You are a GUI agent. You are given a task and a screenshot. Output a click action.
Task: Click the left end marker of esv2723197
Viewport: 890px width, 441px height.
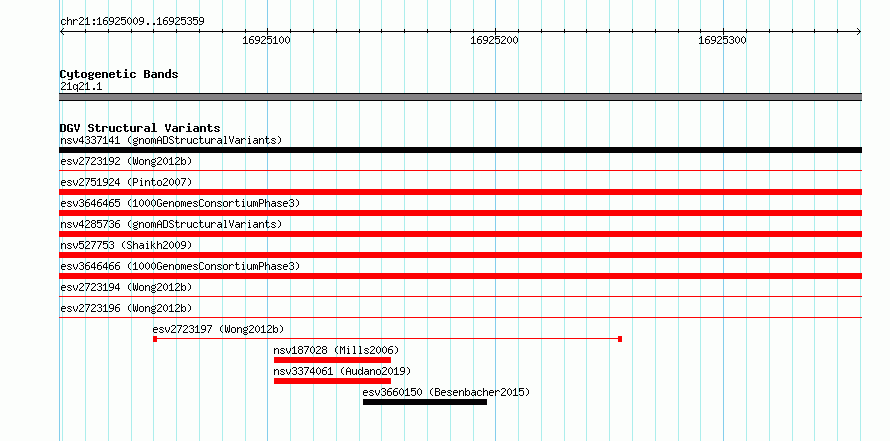coord(154,339)
